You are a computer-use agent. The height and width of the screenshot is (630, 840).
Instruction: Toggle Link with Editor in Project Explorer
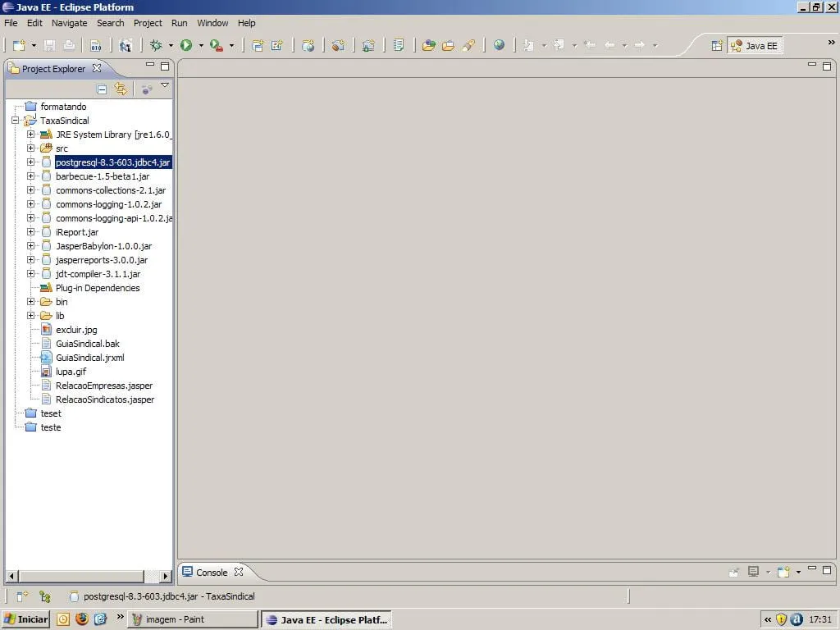[121, 89]
